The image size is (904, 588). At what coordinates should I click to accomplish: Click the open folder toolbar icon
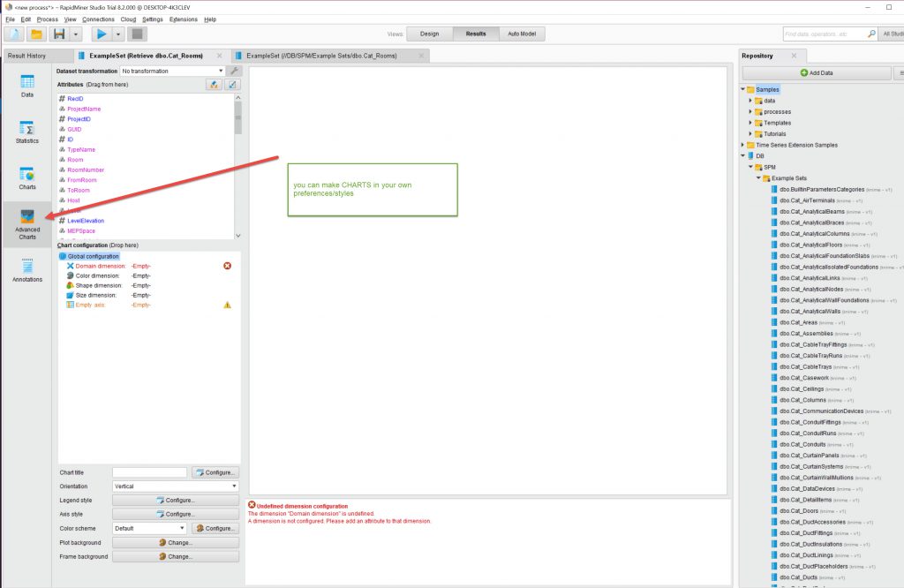36,34
